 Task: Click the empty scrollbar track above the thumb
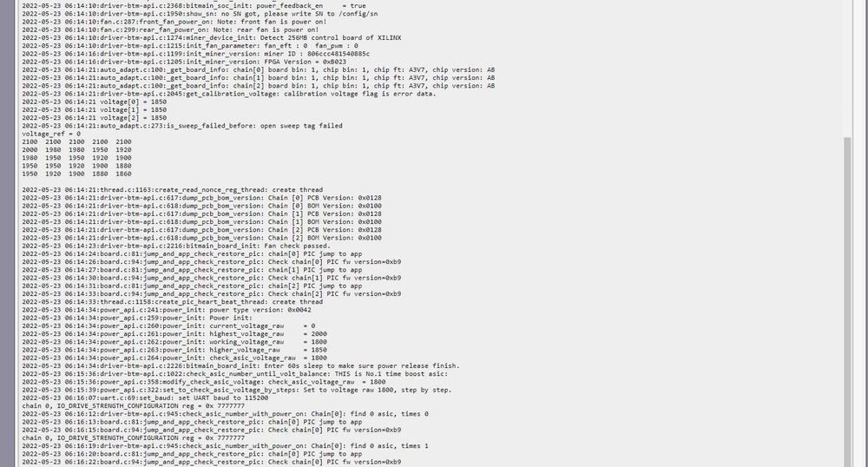(x=847, y=69)
